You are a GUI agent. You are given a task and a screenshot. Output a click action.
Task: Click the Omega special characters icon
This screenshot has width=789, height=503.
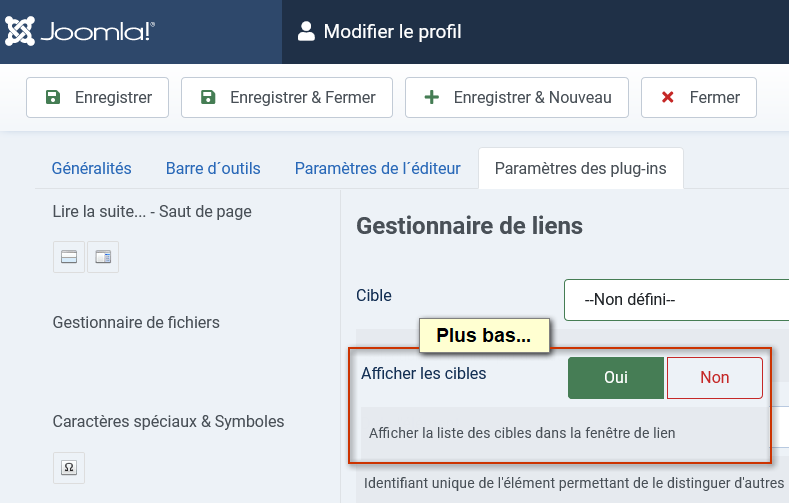click(x=69, y=468)
